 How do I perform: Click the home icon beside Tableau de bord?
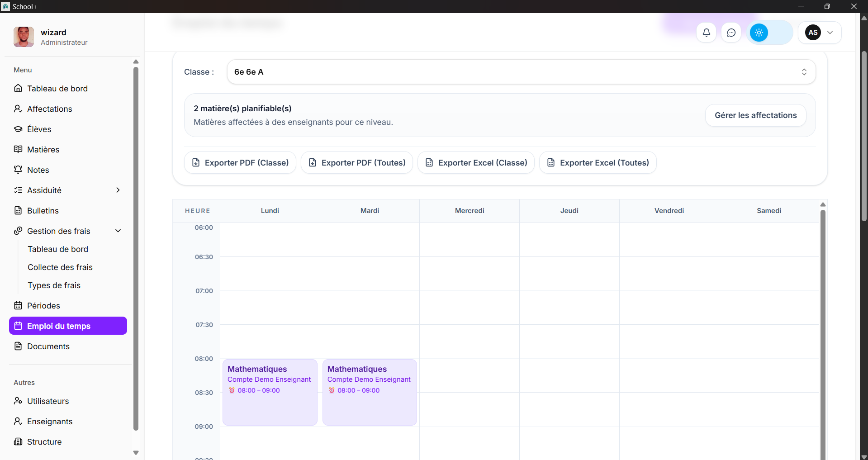18,88
